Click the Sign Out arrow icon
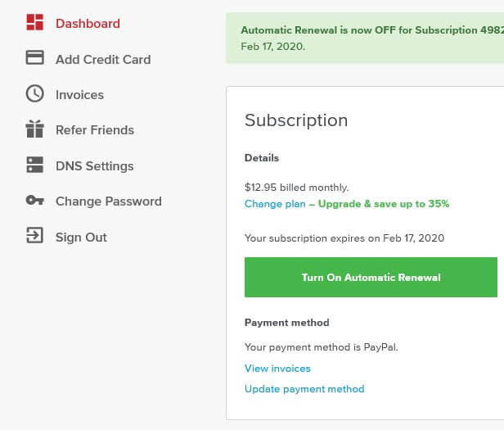Screen dimensions: 504x430 click(34, 235)
